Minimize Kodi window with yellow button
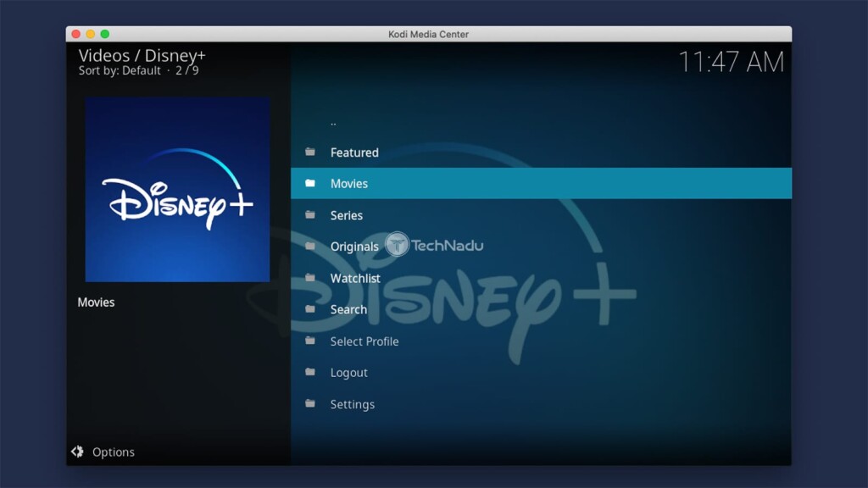The width and height of the screenshot is (868, 488). [90, 34]
